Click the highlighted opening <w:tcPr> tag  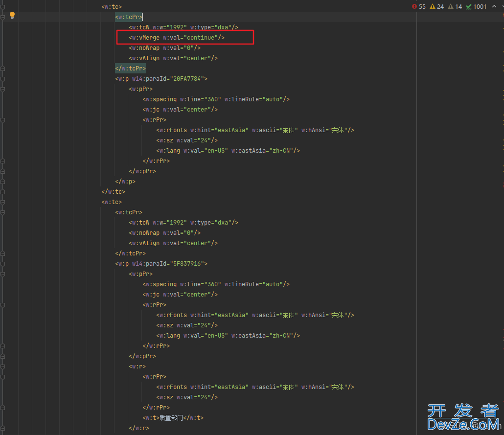129,17
